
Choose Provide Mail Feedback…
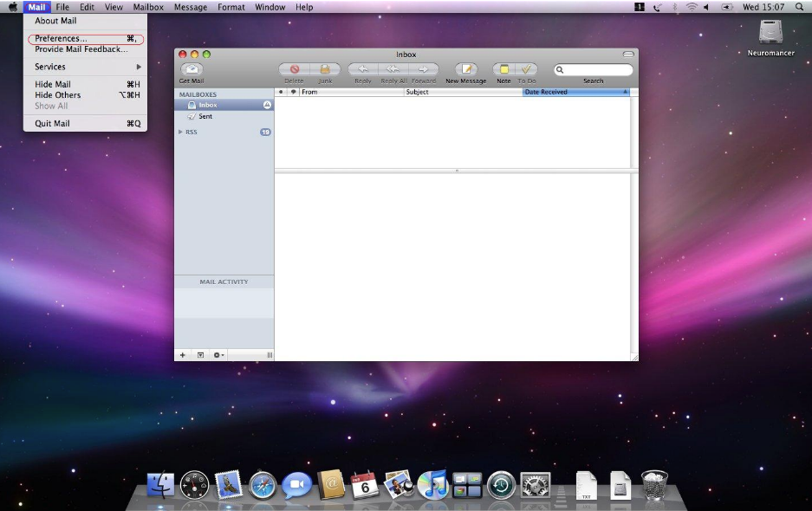coord(86,49)
